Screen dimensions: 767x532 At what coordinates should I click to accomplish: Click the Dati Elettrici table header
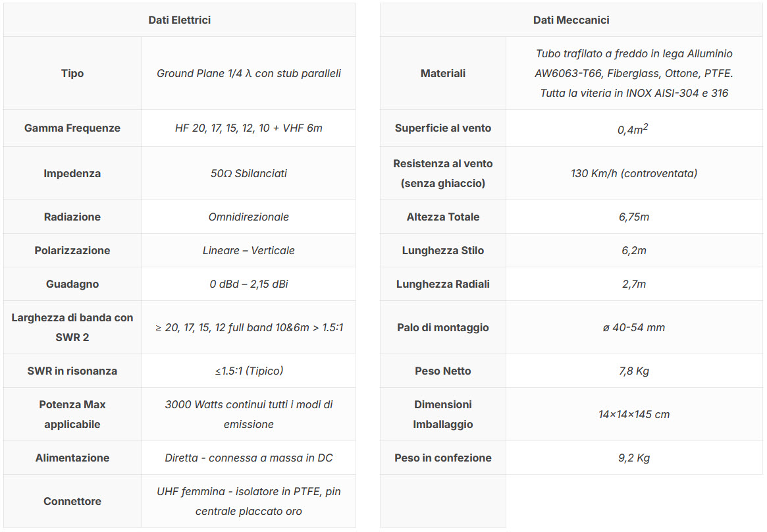click(x=179, y=20)
